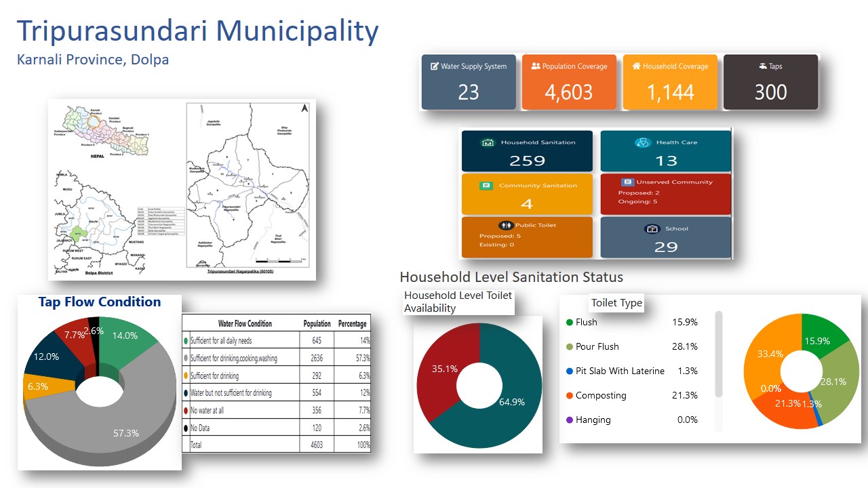Click the School building icon
The height and width of the screenshot is (488, 868).
pyautogui.click(x=652, y=229)
